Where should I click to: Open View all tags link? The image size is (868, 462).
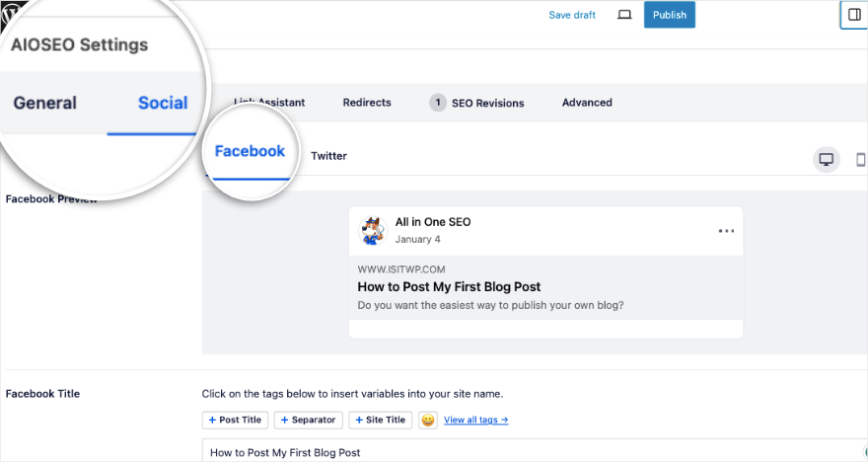tap(476, 420)
